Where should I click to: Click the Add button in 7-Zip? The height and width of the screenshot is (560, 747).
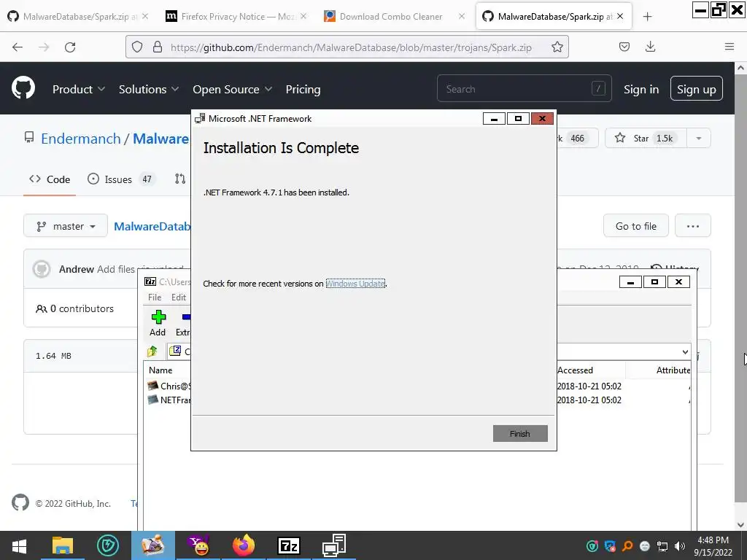(158, 324)
